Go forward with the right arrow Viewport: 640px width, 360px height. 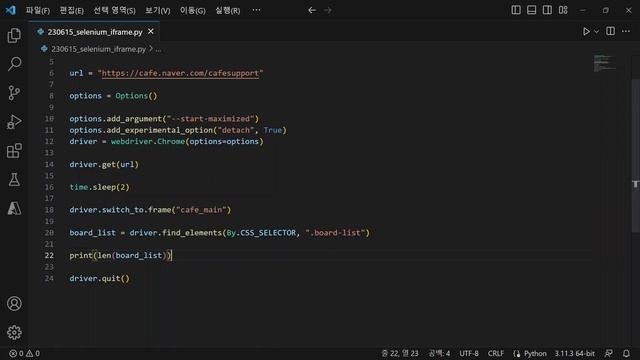pyautogui.click(x=328, y=10)
